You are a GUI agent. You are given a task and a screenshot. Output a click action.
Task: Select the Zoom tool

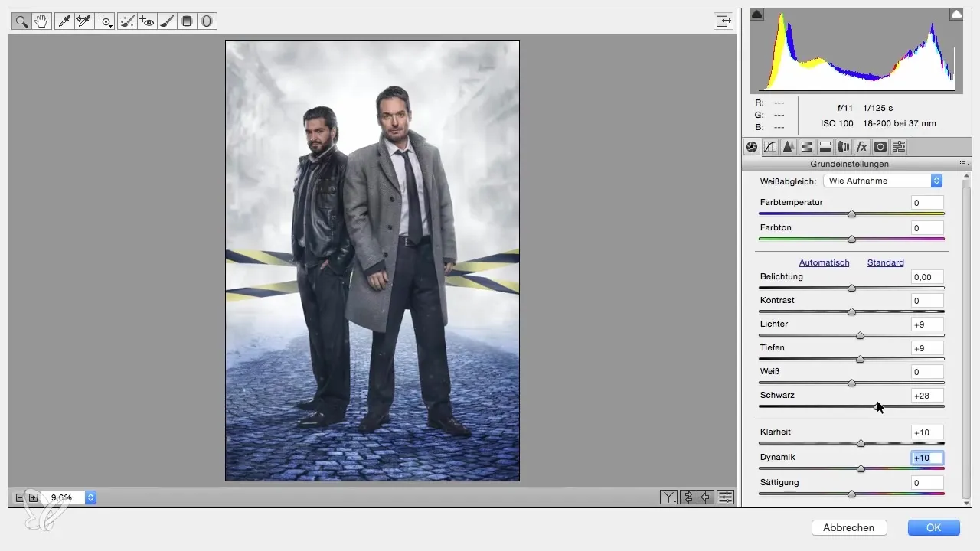coord(21,21)
